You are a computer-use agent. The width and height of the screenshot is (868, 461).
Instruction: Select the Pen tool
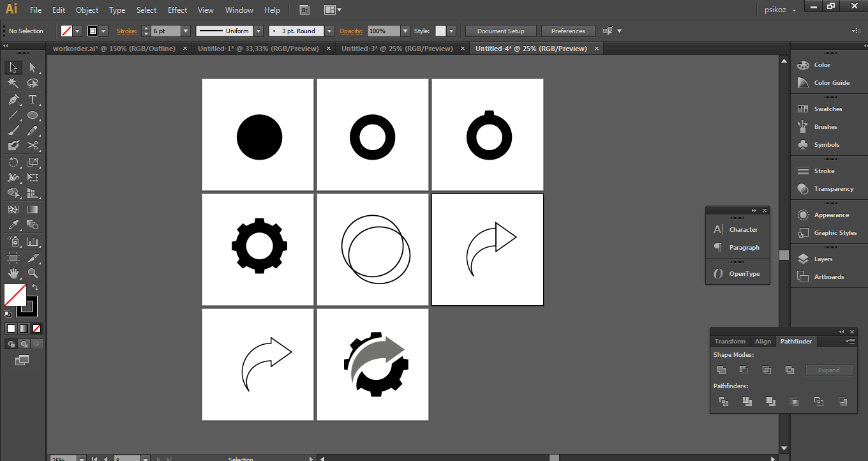point(13,100)
